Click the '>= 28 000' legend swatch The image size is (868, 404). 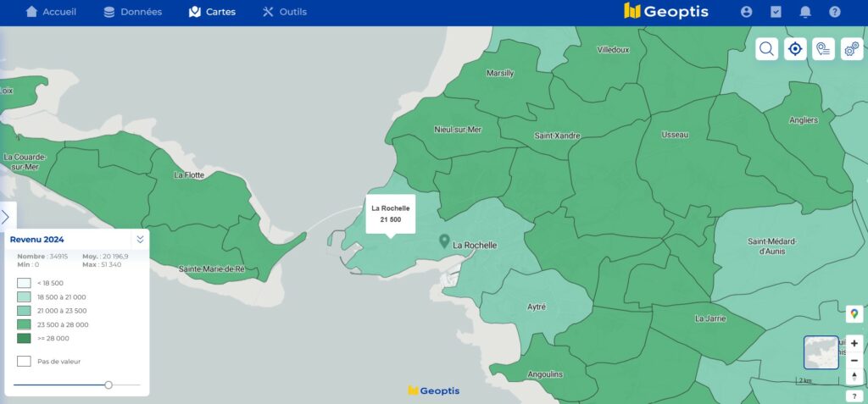24,338
